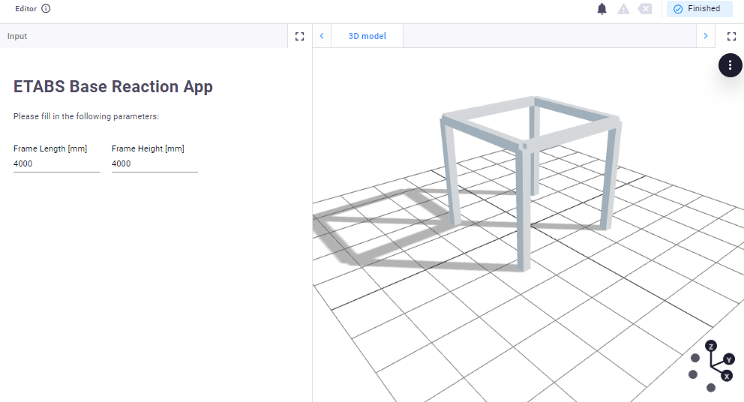Click the warning triangle icon
Image resolution: width=744 pixels, height=402 pixels.
623,9
